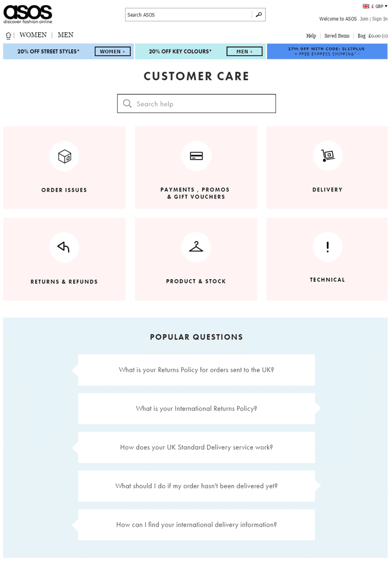Open the UK Standard Delivery question
Screen dimensions: 392x568
click(196, 447)
